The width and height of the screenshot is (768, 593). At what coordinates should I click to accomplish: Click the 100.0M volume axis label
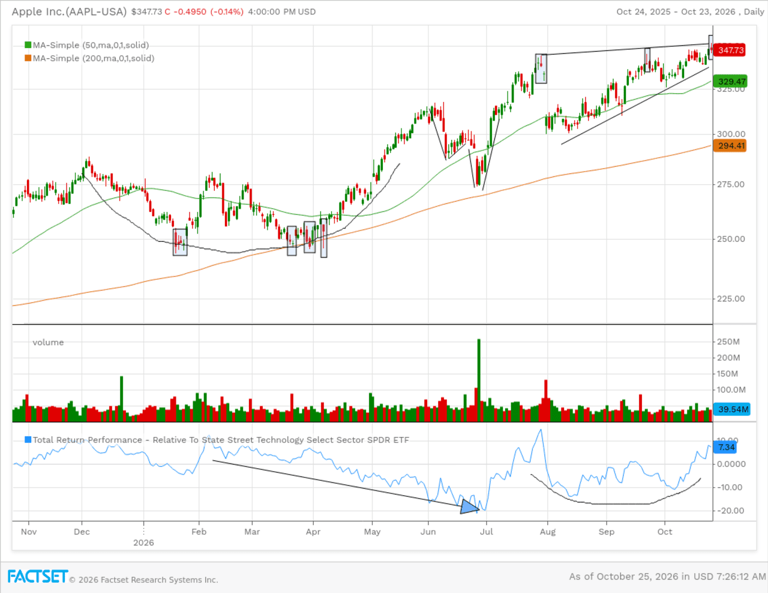(x=731, y=390)
